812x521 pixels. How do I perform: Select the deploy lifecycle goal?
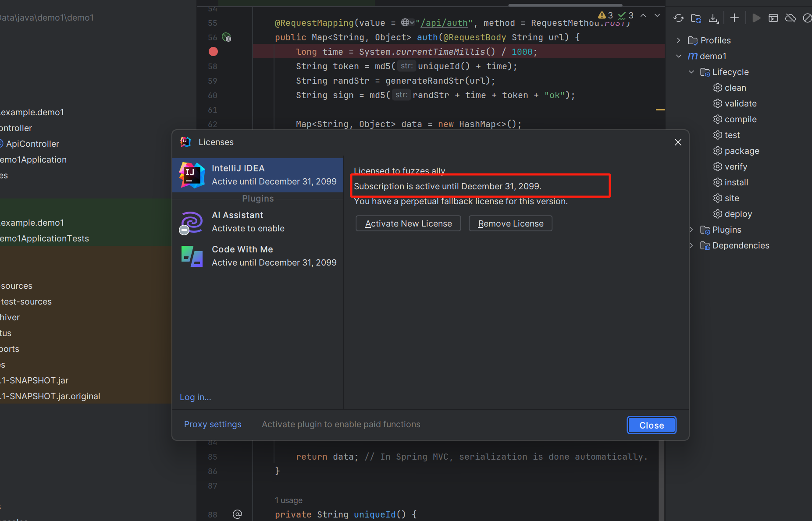click(x=733, y=214)
